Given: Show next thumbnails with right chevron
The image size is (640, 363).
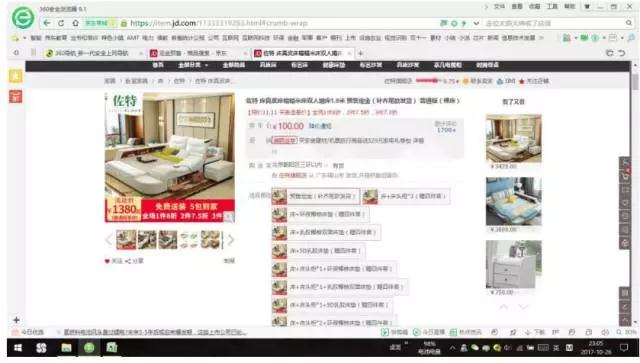Looking at the screenshot, I should [x=231, y=240].
